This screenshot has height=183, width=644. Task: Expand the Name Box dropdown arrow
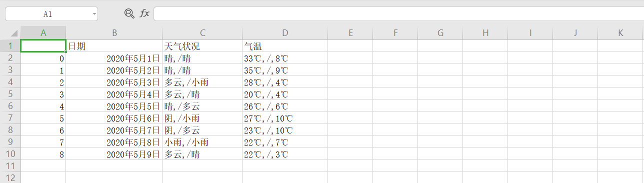pyautogui.click(x=94, y=14)
